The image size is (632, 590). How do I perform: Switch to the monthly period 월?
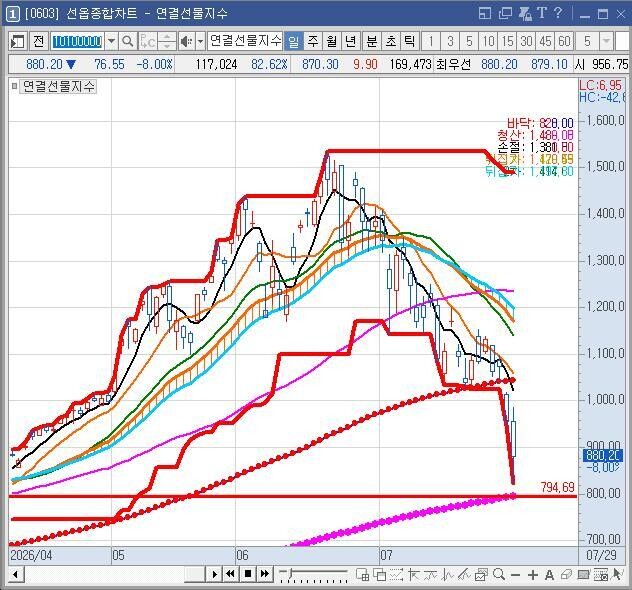[x=331, y=41]
